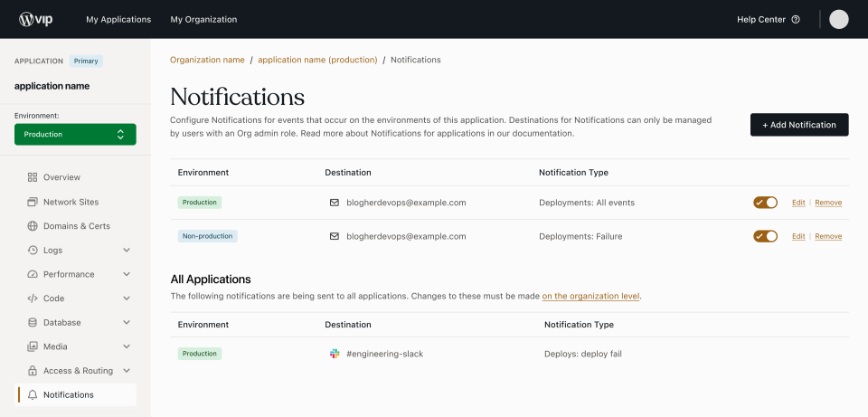
Task: Click the + Add Notification button
Action: (799, 125)
